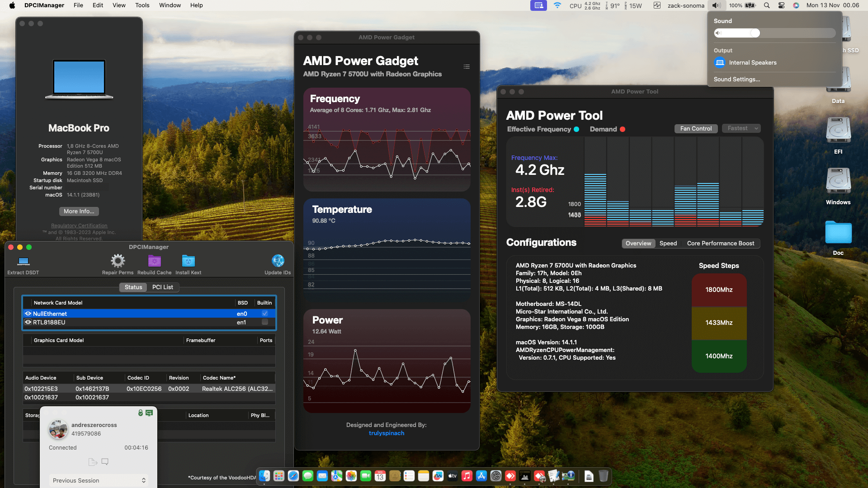868x488 pixels.
Task: Sort by the Codec ID column header
Action: point(145,378)
